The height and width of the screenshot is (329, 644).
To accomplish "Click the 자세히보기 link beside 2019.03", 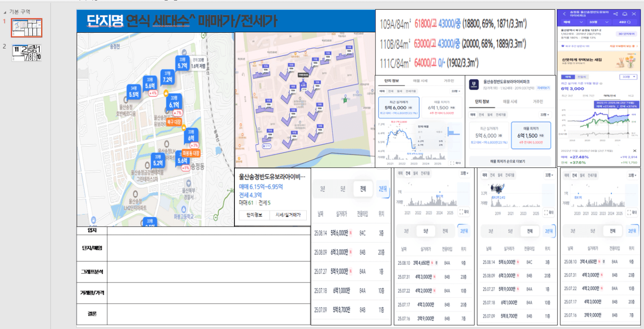I will (x=543, y=88).
